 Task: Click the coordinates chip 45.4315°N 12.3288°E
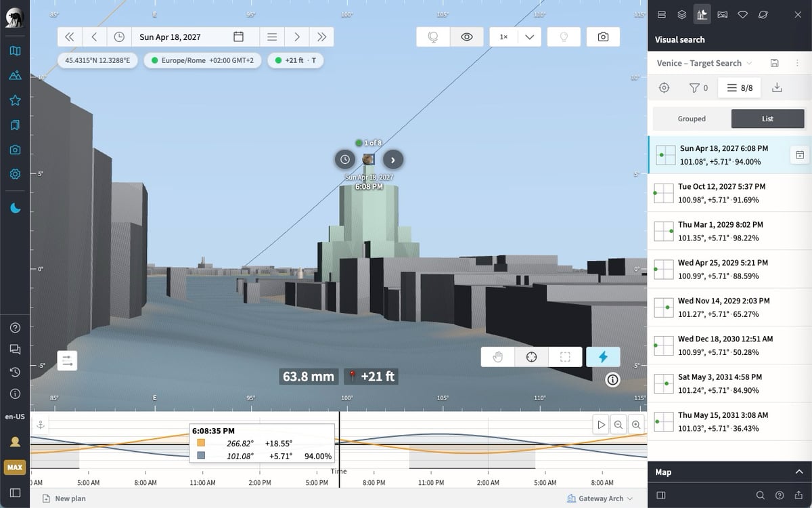click(x=98, y=60)
